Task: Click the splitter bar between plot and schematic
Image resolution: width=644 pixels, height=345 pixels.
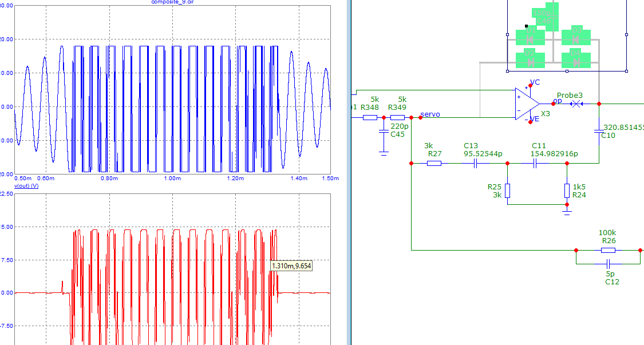Action: point(349,173)
